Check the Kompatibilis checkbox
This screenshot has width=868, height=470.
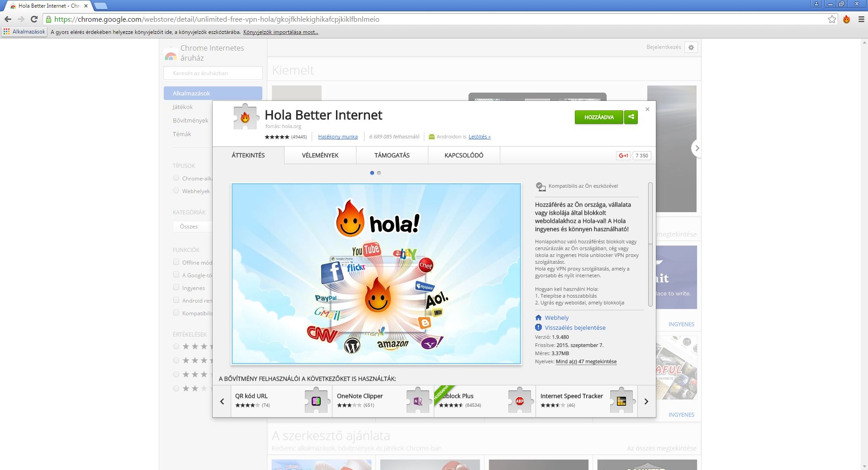tap(176, 313)
